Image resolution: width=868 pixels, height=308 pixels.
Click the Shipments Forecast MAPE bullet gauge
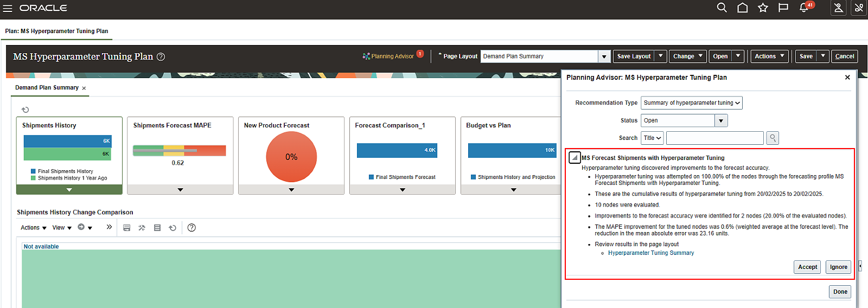pos(179,150)
